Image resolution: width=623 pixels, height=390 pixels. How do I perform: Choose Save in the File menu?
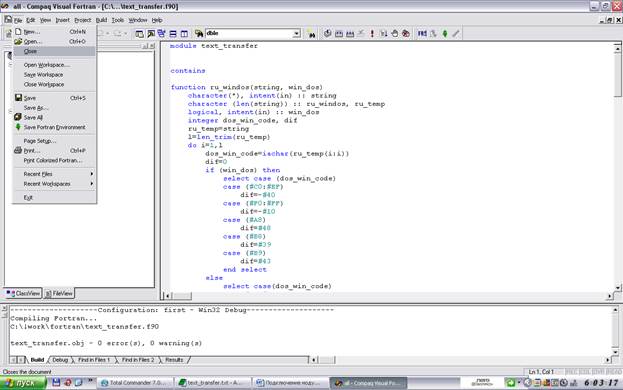click(x=54, y=98)
